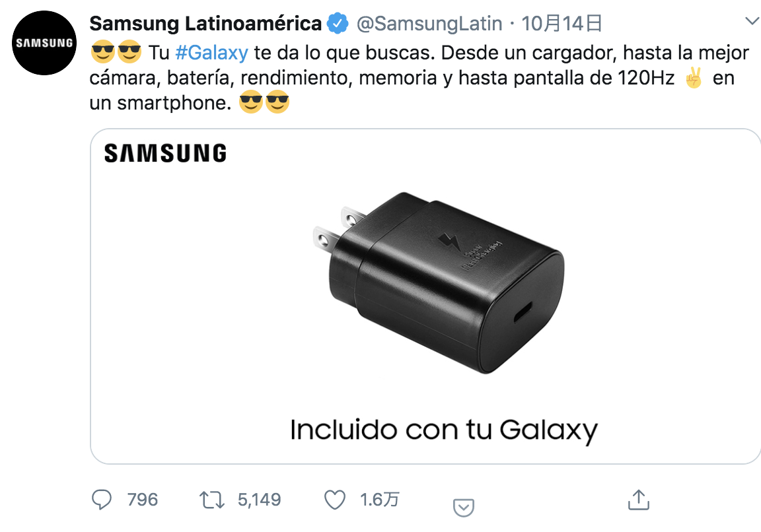Viewport: 761px width, 532px height.
Task: Open tweet options chevron menu
Action: pyautogui.click(x=752, y=21)
